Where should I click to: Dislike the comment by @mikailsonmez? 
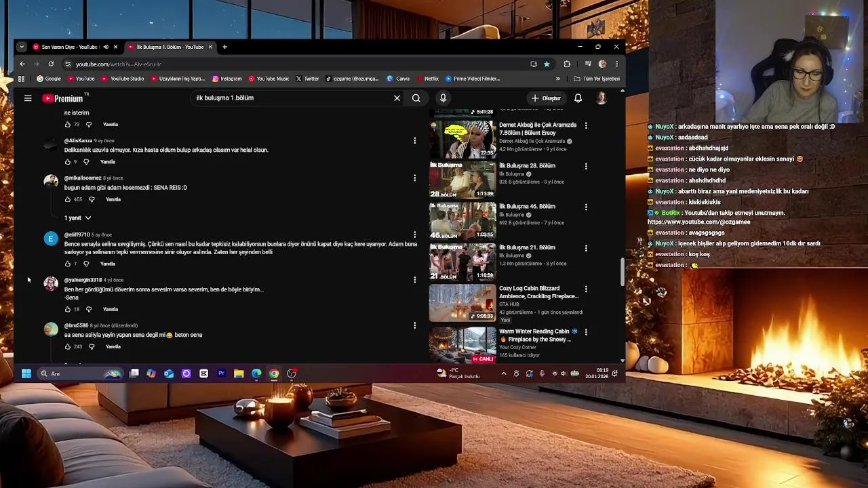click(92, 199)
